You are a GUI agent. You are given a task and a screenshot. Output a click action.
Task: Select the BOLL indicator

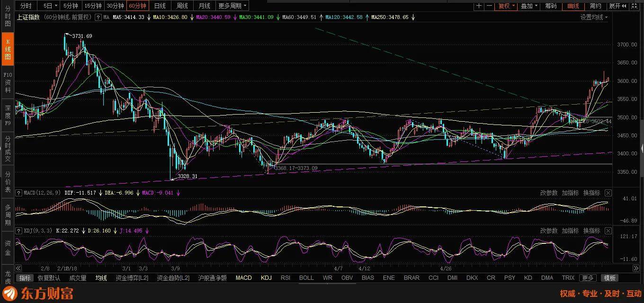306,278
